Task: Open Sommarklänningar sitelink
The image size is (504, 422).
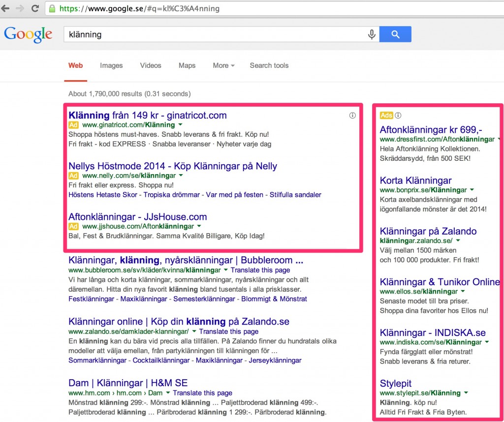Action: pyautogui.click(x=97, y=361)
